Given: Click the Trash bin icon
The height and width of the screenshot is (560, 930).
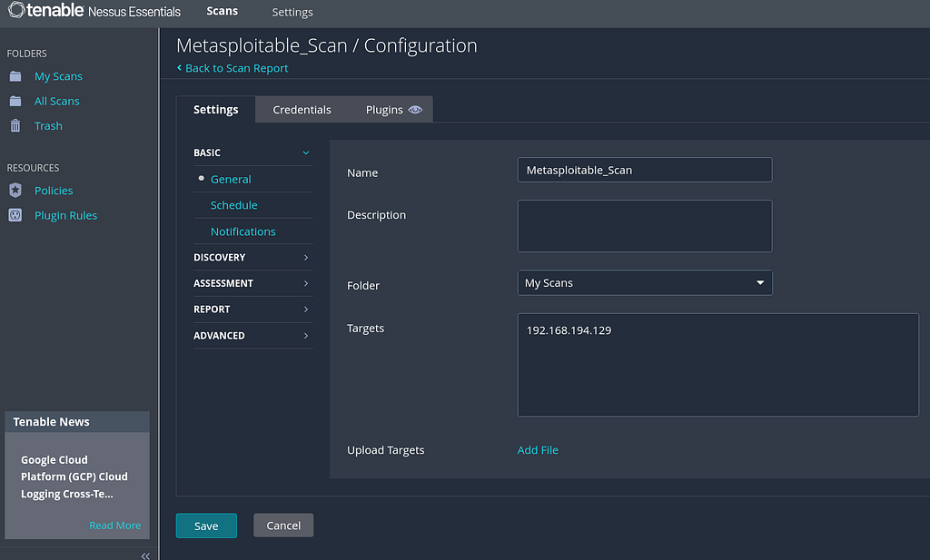Looking at the screenshot, I should 15,125.
